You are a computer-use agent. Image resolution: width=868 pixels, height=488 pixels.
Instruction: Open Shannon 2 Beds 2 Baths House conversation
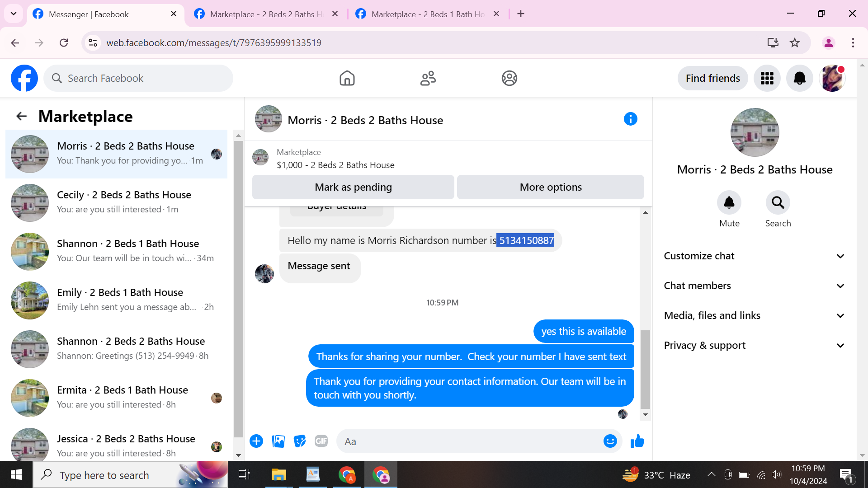tap(117, 349)
